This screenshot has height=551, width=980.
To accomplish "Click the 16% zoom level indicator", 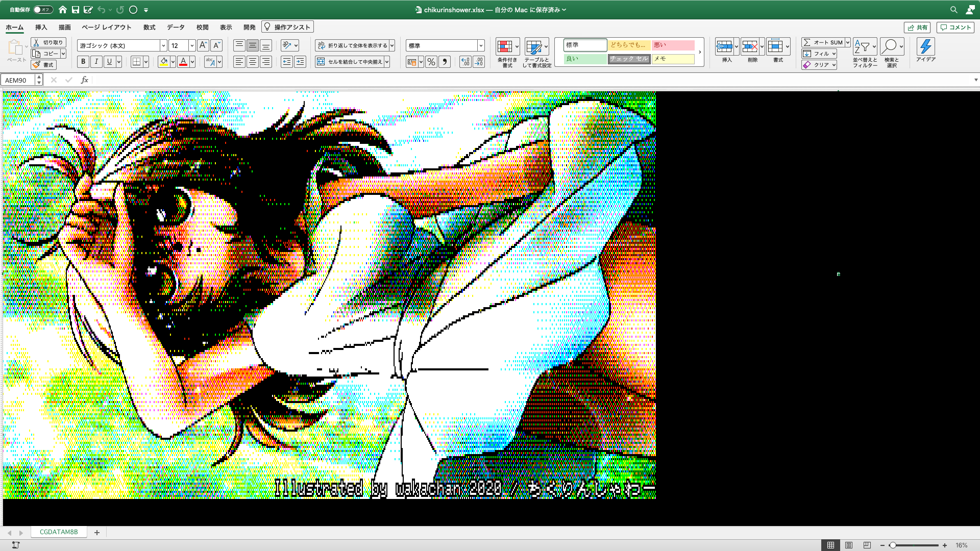I will (962, 545).
